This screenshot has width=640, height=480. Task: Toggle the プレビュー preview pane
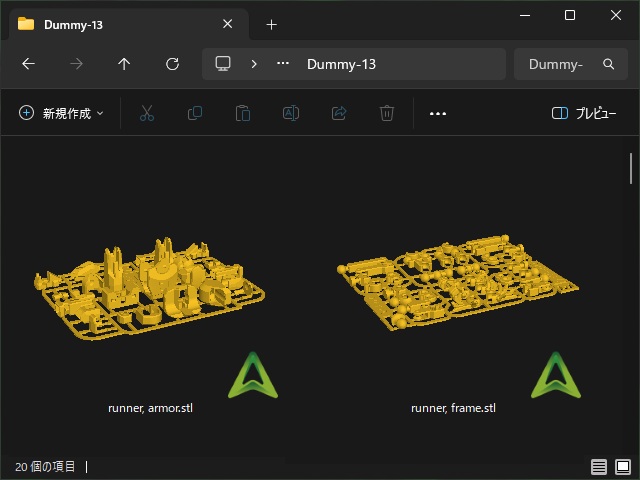click(x=584, y=113)
